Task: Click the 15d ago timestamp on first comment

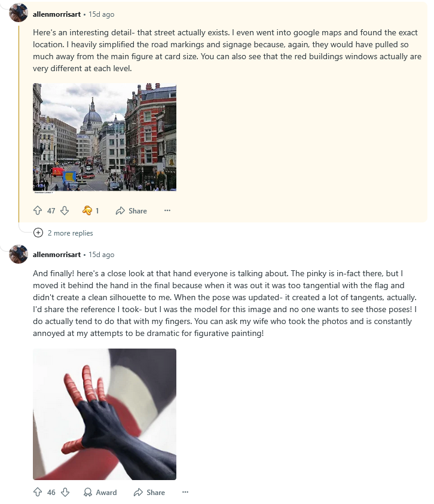Action: click(101, 14)
